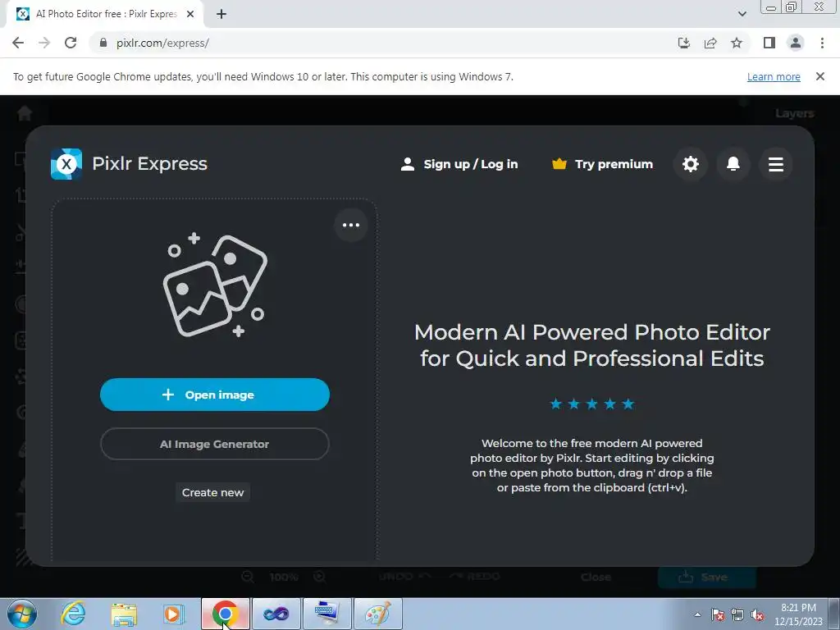Click the Open image button
The width and height of the screenshot is (840, 630).
pos(215,395)
